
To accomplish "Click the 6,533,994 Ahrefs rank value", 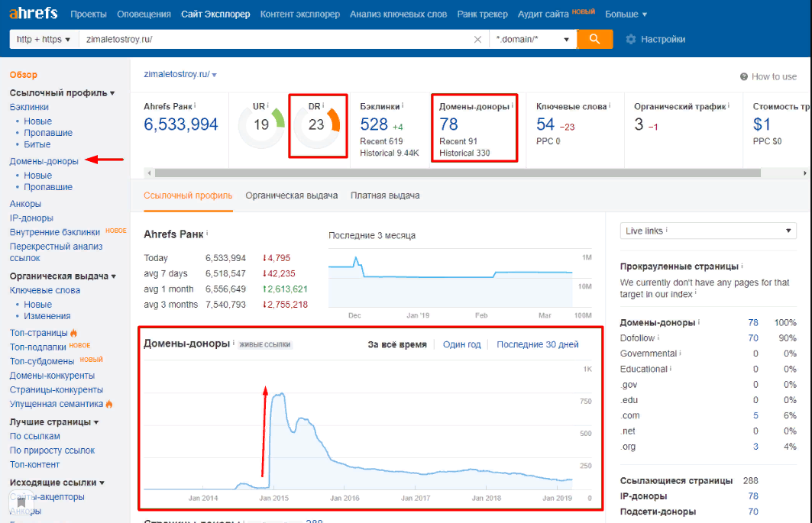I will click(x=181, y=124).
